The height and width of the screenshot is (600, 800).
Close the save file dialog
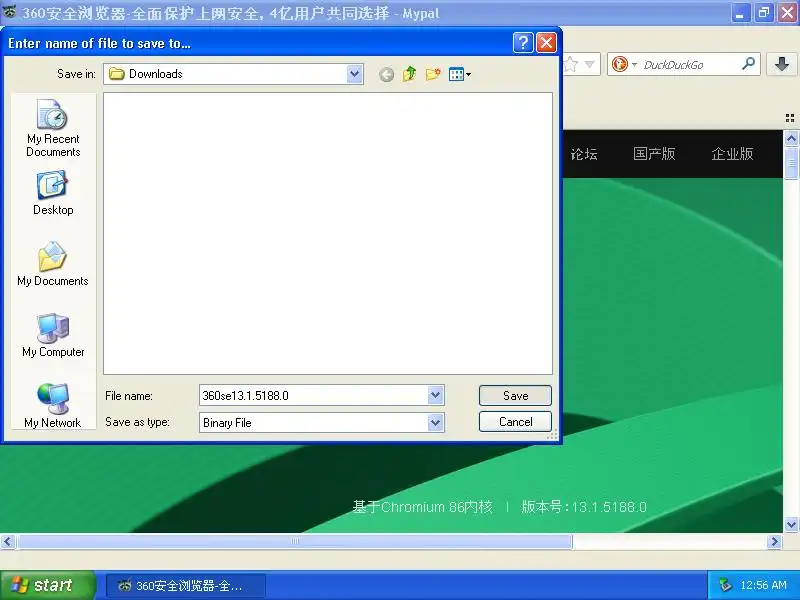(x=546, y=43)
